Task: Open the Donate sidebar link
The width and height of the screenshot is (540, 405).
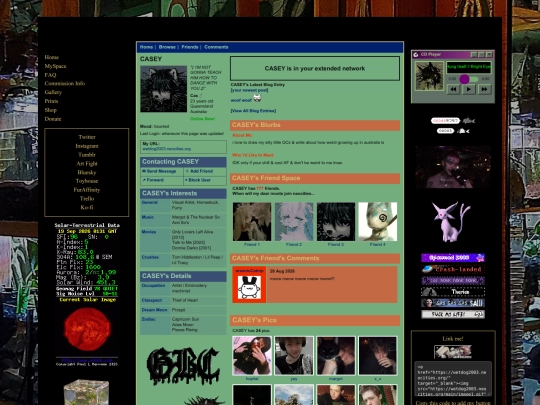Action: pos(53,119)
